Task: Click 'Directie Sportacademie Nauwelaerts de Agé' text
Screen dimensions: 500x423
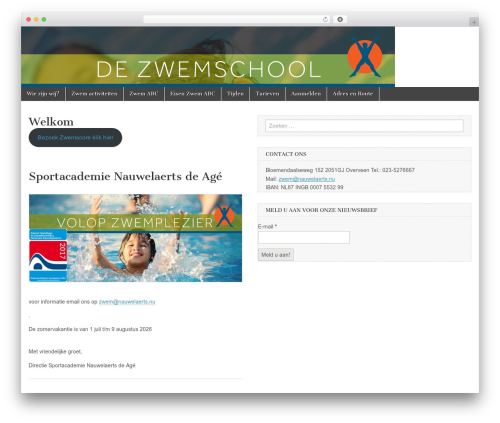Action: [x=82, y=365]
